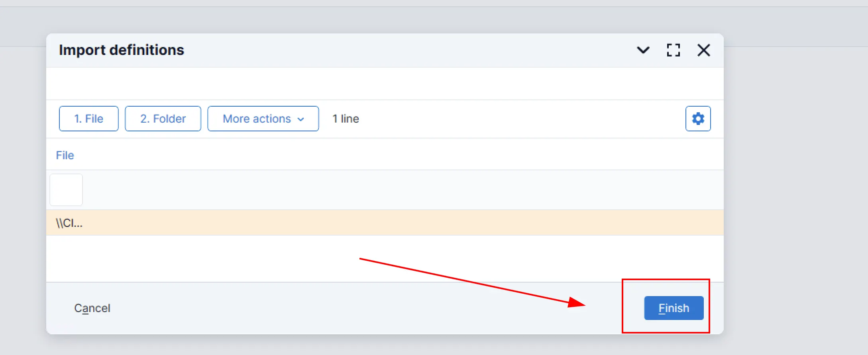Click the filter row right of the filter box
The image size is (868, 355).
(x=399, y=190)
